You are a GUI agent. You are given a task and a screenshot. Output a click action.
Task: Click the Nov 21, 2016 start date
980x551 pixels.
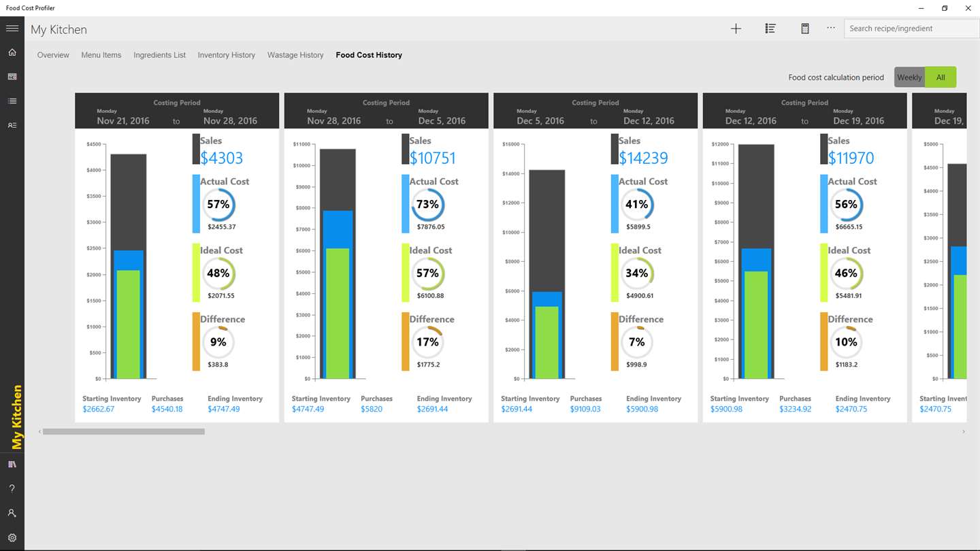123,121
